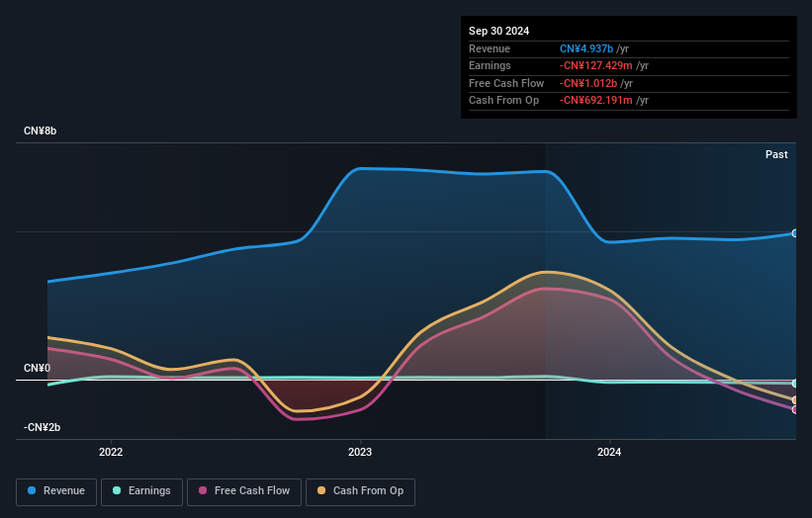Toggle the Free Cash Flow legend button

(x=244, y=491)
